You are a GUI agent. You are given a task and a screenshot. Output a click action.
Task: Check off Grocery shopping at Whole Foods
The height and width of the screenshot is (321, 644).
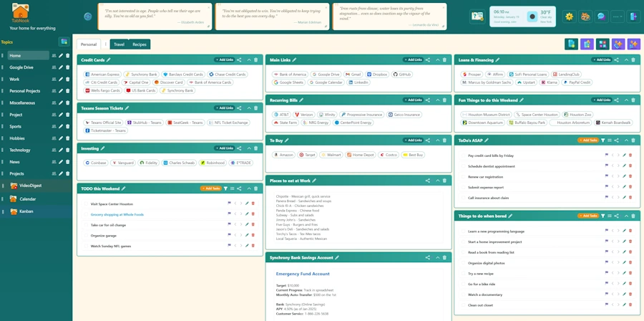[x=86, y=214]
